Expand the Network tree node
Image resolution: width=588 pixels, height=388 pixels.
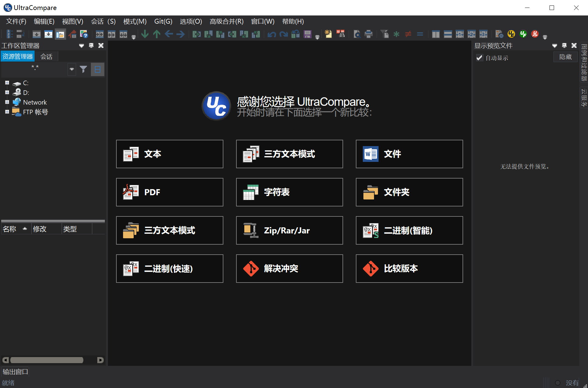point(7,102)
